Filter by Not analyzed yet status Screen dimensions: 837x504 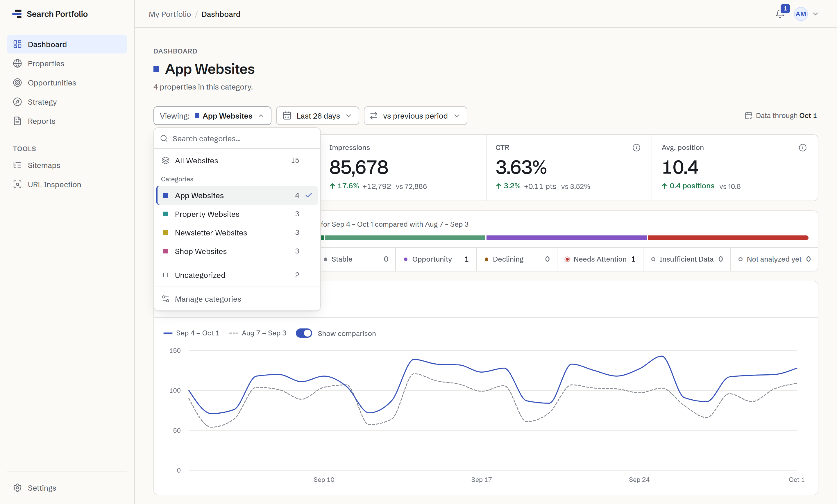click(x=774, y=259)
